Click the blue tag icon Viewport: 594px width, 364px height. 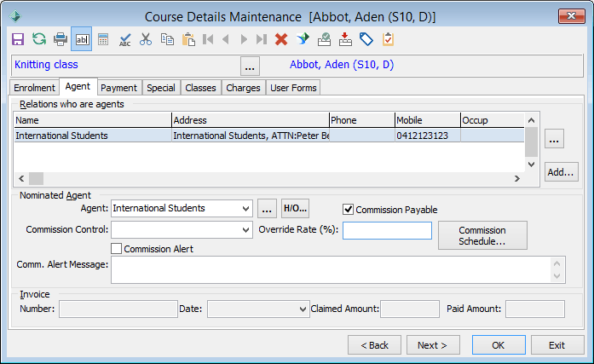[366, 39]
